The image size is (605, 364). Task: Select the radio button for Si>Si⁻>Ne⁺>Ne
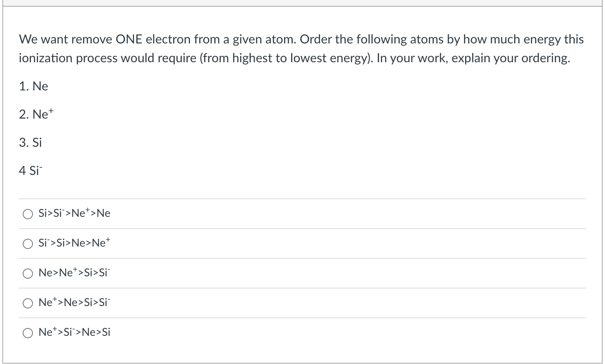coord(27,214)
